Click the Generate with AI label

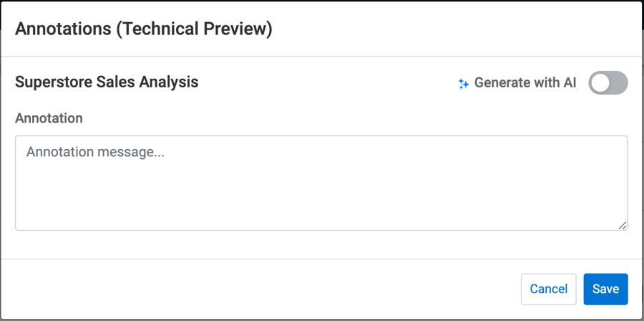coord(525,82)
